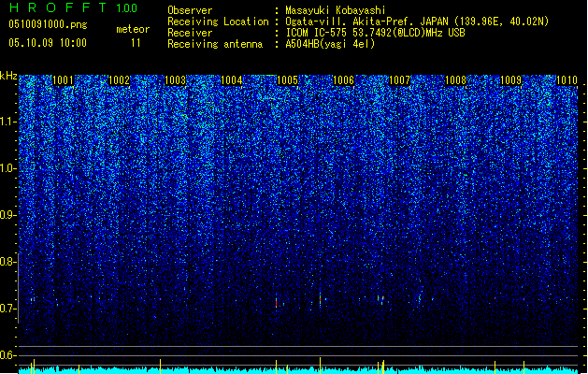Select the 1001 time marker label
This screenshot has height=374, width=588.
pyautogui.click(x=63, y=80)
